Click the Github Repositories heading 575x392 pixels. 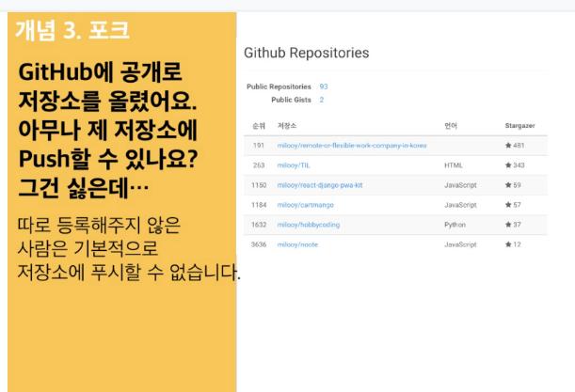(x=306, y=53)
